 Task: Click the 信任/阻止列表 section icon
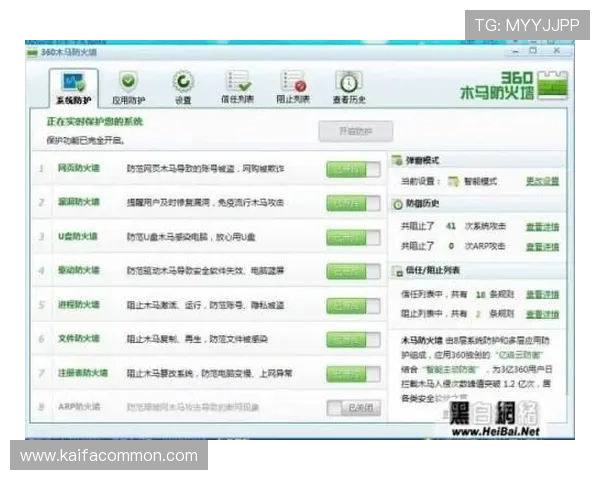point(398,271)
